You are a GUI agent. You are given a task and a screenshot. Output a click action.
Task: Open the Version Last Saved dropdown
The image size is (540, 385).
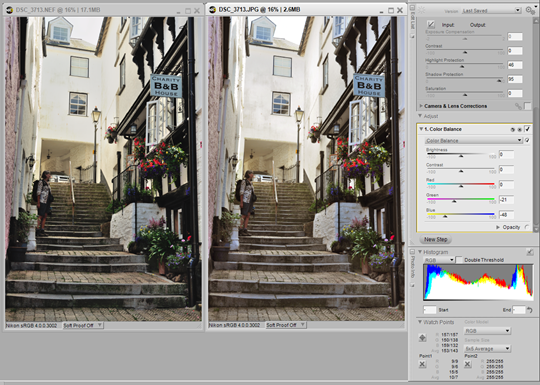491,11
